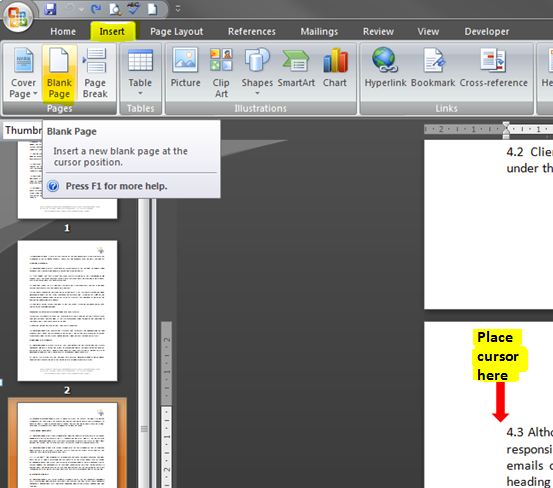This screenshot has width=553, height=488.
Task: Open the Clip Art pane
Action: click(221, 73)
